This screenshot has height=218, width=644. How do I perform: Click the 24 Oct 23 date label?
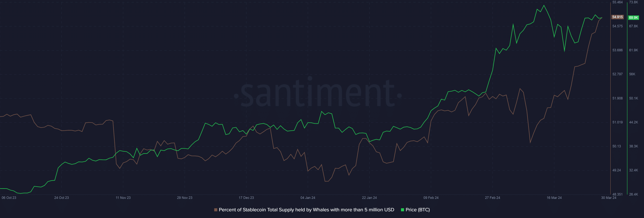61,198
